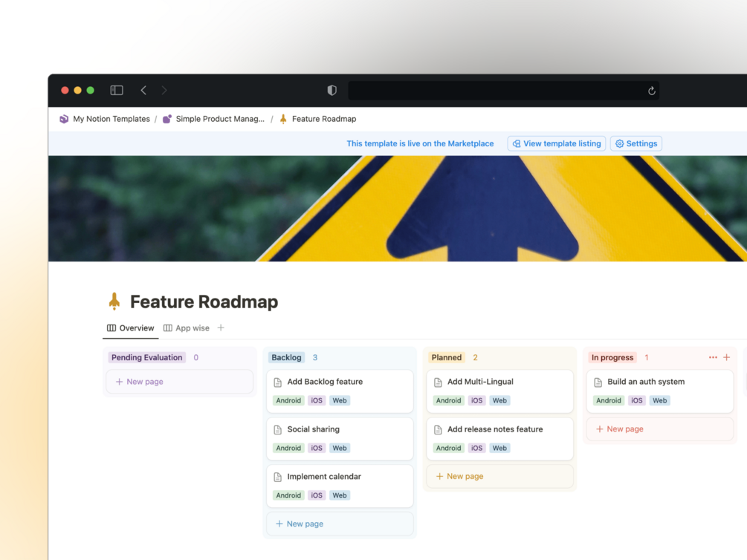Viewport: 747px width, 560px height.
Task: Click page icon on Implement calendar
Action: click(278, 477)
